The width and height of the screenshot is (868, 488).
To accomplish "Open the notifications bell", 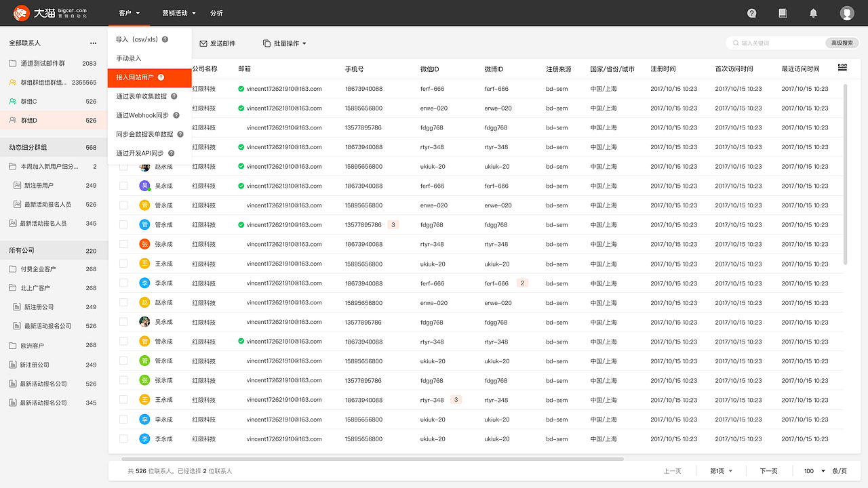I will coord(814,13).
